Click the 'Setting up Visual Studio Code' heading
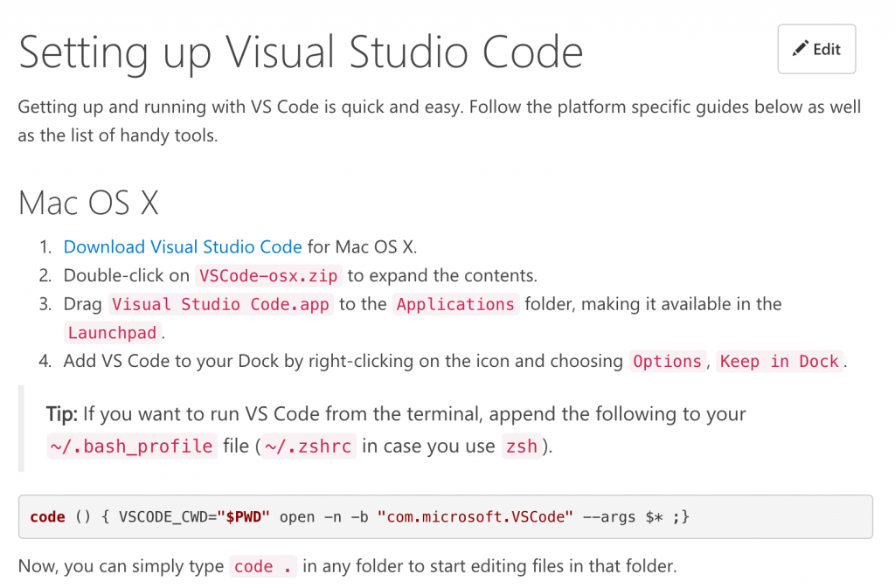Viewport: 895px width, 588px height. [301, 52]
